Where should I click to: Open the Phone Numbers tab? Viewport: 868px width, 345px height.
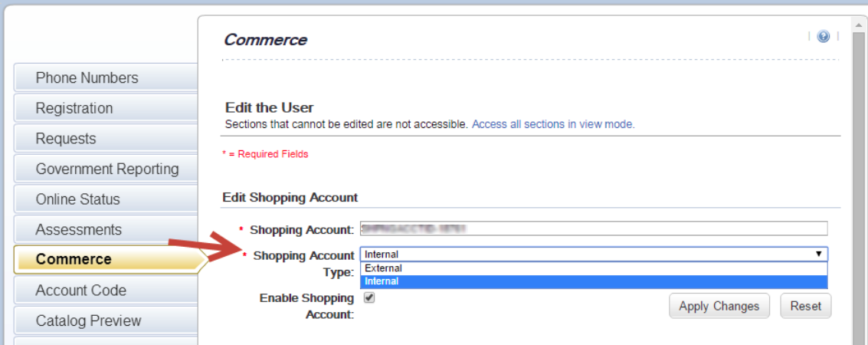pyautogui.click(x=106, y=77)
